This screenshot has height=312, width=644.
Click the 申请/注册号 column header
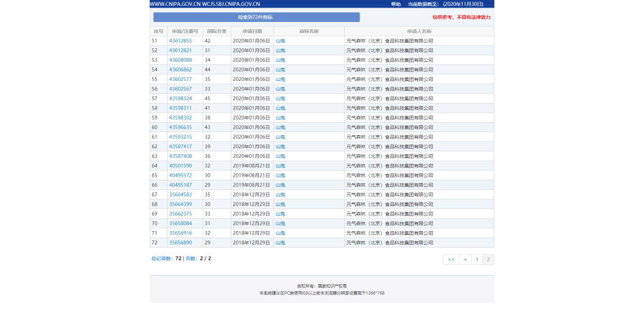point(184,31)
